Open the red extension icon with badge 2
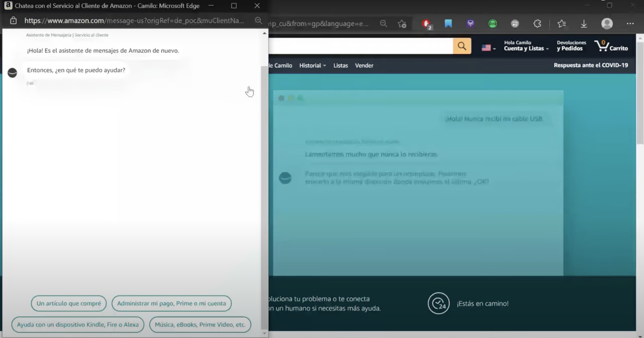The width and height of the screenshot is (644, 338). tap(426, 24)
